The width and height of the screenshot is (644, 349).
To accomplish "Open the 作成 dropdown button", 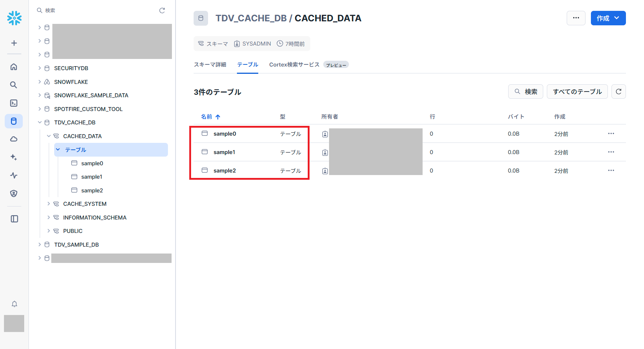I will (x=608, y=18).
